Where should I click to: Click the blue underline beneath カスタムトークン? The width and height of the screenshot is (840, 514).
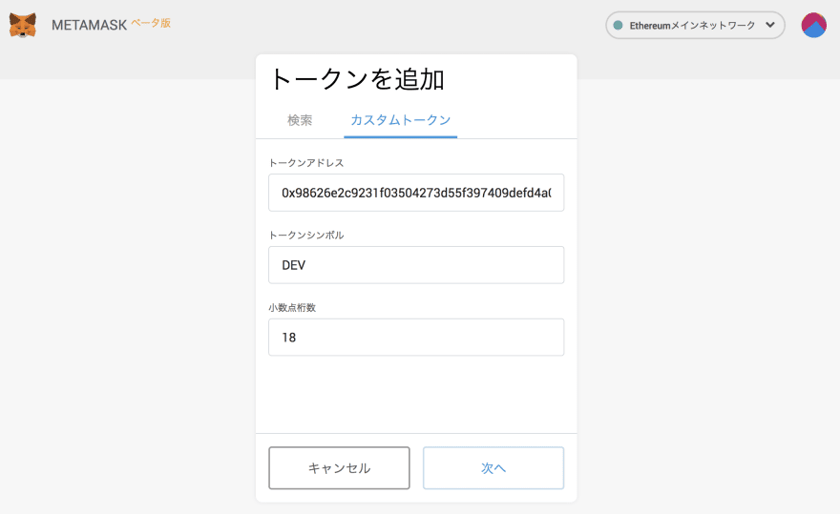click(400, 137)
